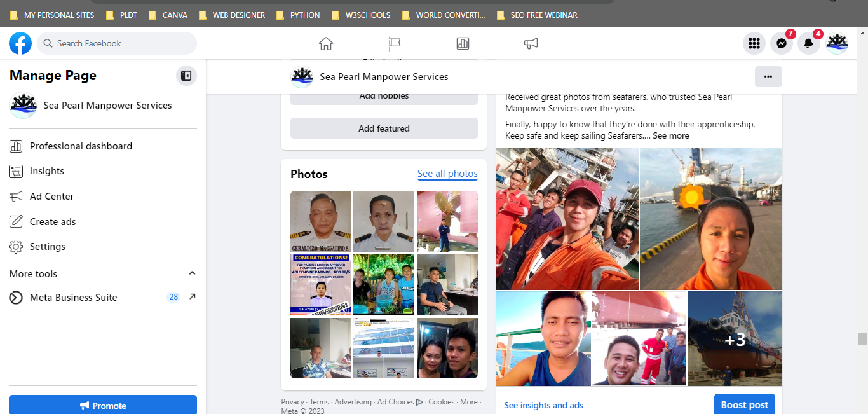This screenshot has width=868, height=414.
Task: Open the PYTHON bookmark folder
Action: pos(298,15)
